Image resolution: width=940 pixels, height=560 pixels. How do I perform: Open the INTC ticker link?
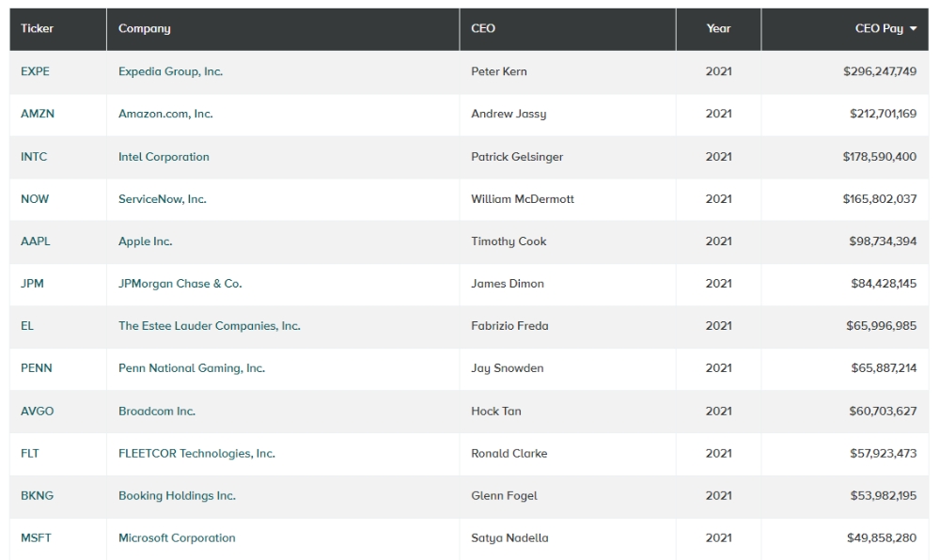click(x=34, y=156)
